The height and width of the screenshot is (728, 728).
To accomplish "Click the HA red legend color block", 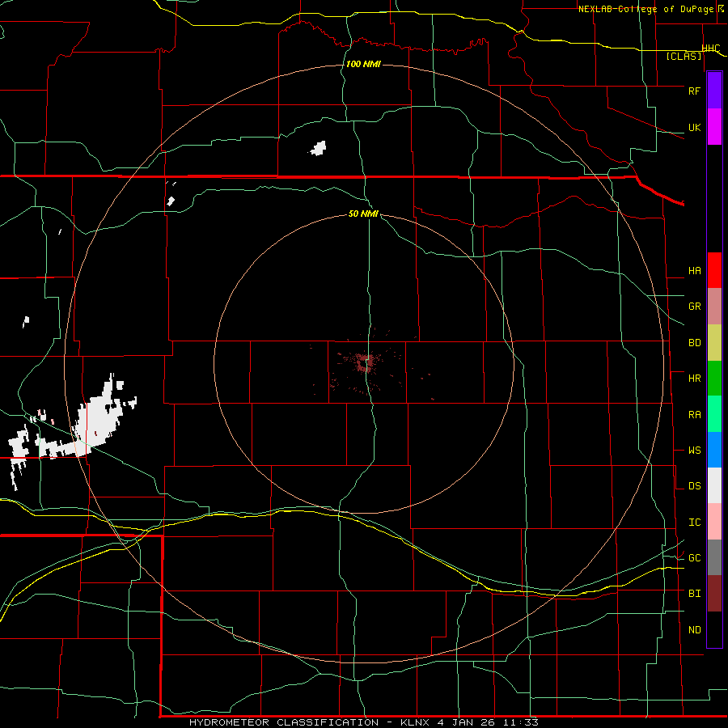I will [x=714, y=270].
